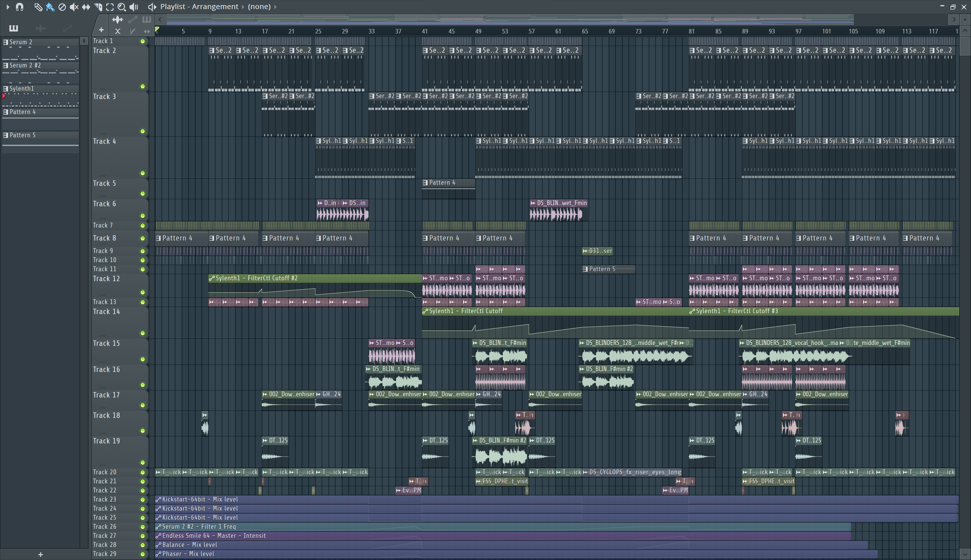This screenshot has height=560, width=971.
Task: Click the right arrow of the overview bar
Action: [954, 19]
